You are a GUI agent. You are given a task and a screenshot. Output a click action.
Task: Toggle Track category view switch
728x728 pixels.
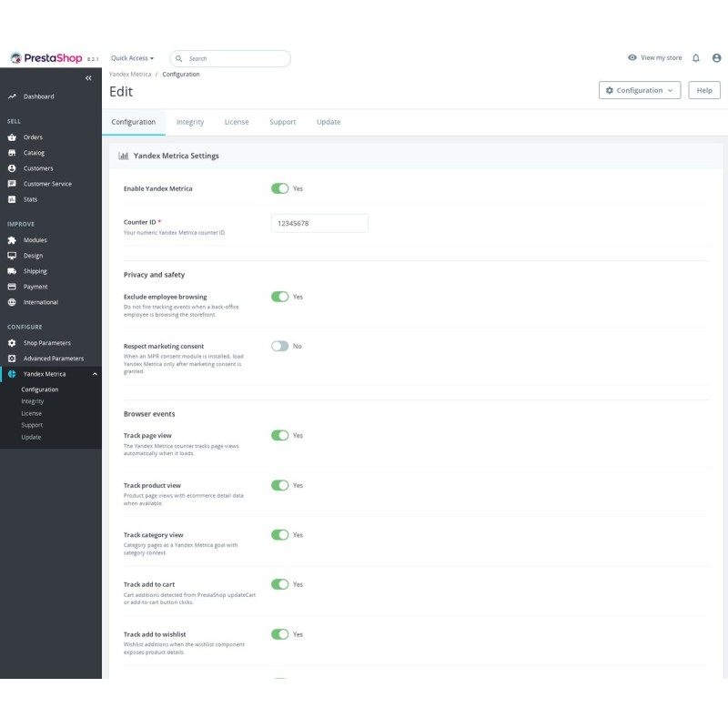click(x=280, y=535)
